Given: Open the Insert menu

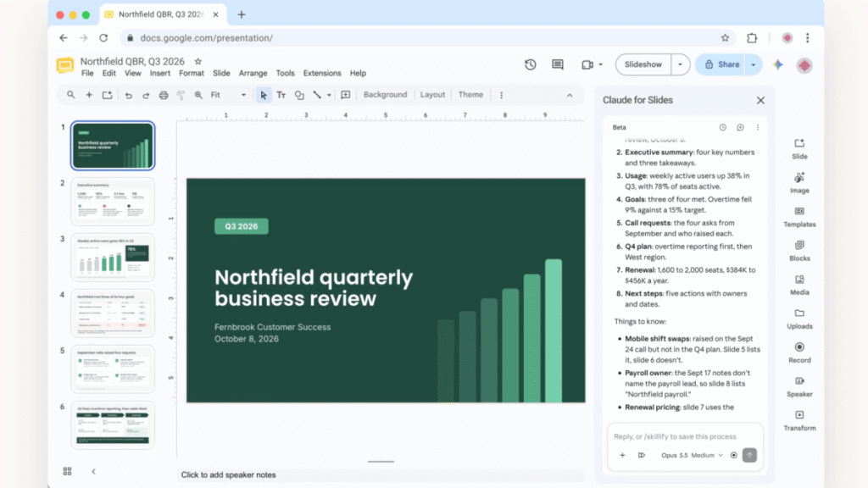Looking at the screenshot, I should (x=160, y=73).
